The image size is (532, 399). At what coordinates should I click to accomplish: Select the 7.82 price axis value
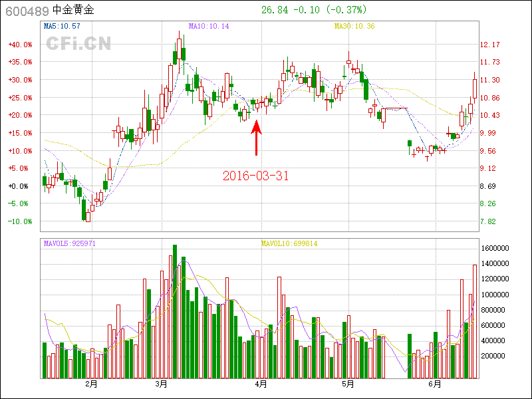pos(488,221)
